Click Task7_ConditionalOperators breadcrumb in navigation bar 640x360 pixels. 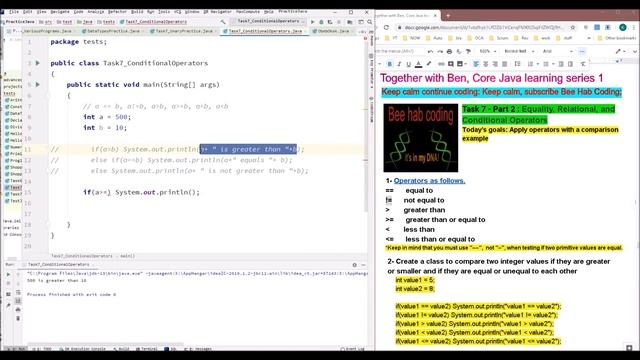[153, 22]
